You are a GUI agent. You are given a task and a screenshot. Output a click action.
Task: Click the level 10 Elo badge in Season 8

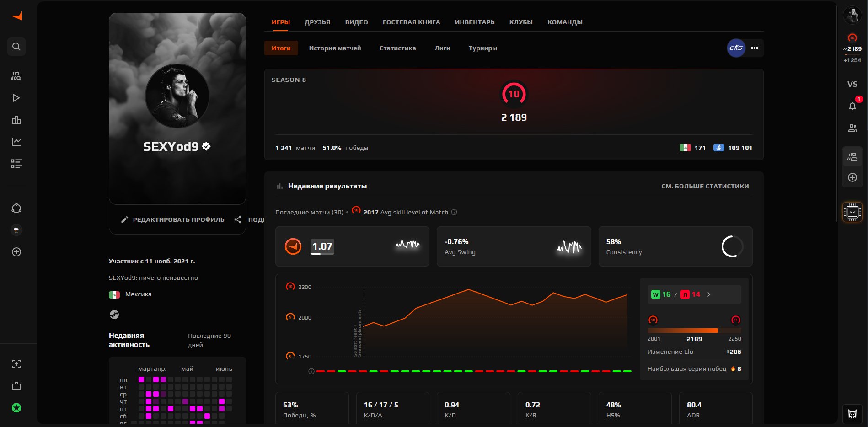pyautogui.click(x=514, y=94)
